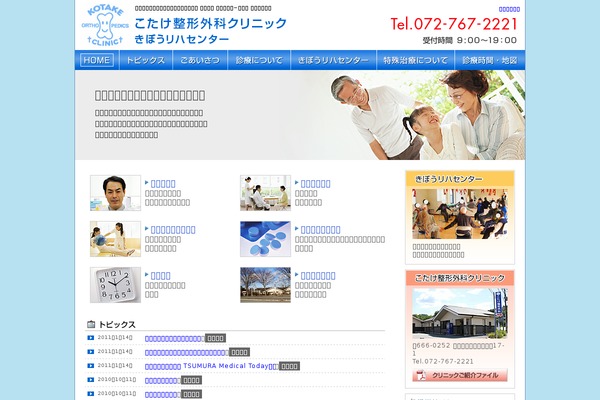Screen dimensions: 600x400
Task: Click the clinic name こたけ整形外科クリニック header title
Action: pyautogui.click(x=210, y=23)
